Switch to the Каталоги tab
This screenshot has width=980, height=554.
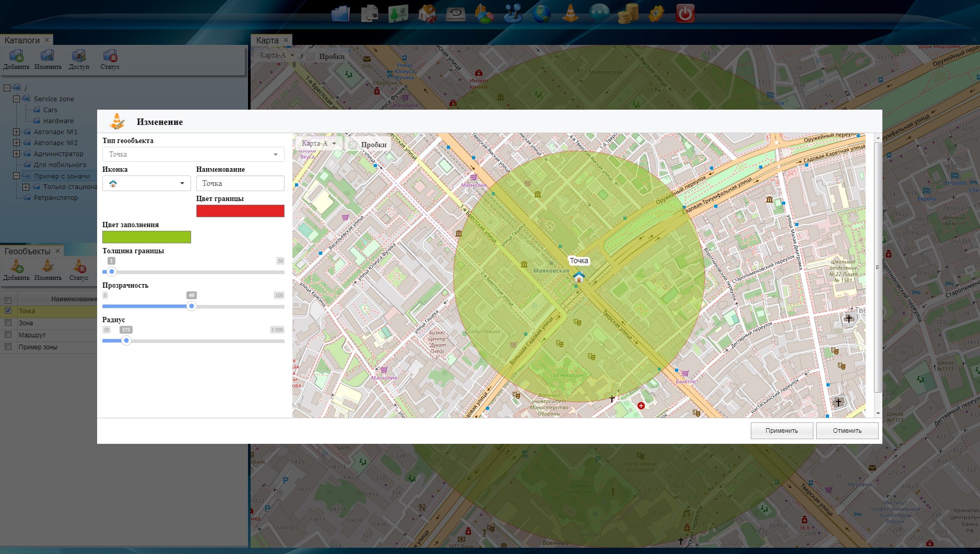pos(22,40)
